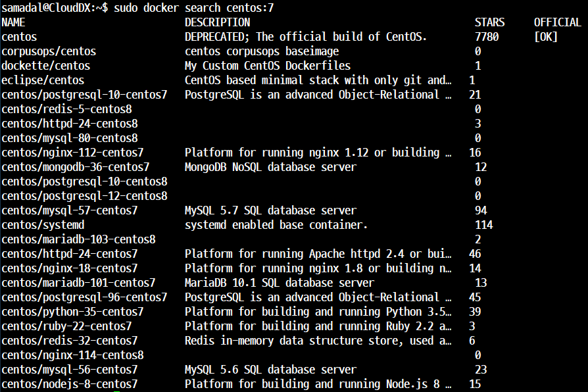Screen dimensions: 588x392
Task: Click centos/nginx-112-centos7 row name
Action: [72, 153]
